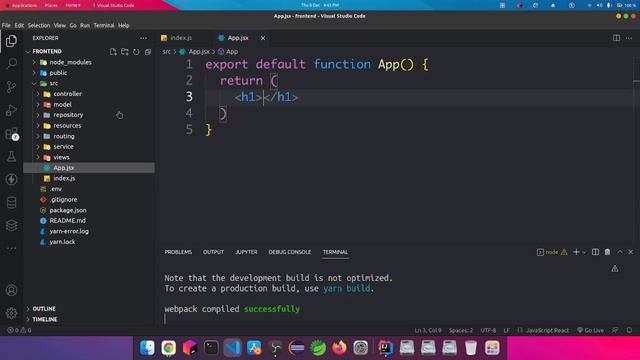Image resolution: width=640 pixels, height=360 pixels.
Task: Open Source Control view
Action: (11, 87)
